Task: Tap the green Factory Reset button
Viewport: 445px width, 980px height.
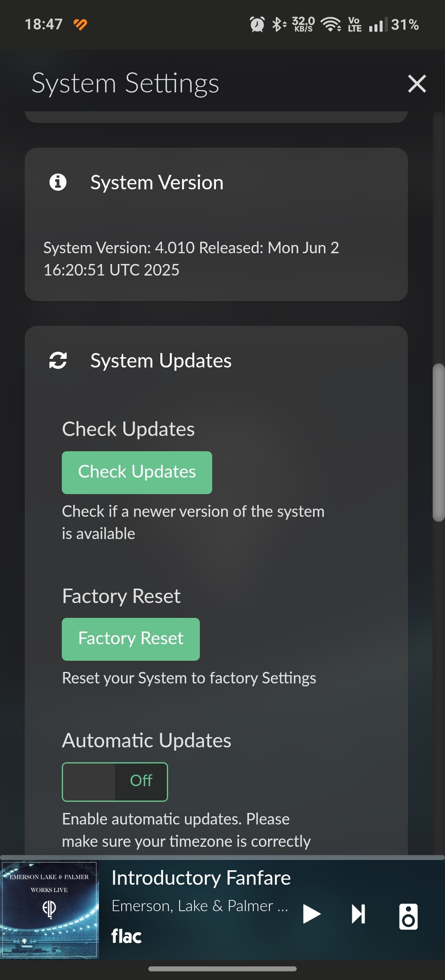Action: [131, 639]
